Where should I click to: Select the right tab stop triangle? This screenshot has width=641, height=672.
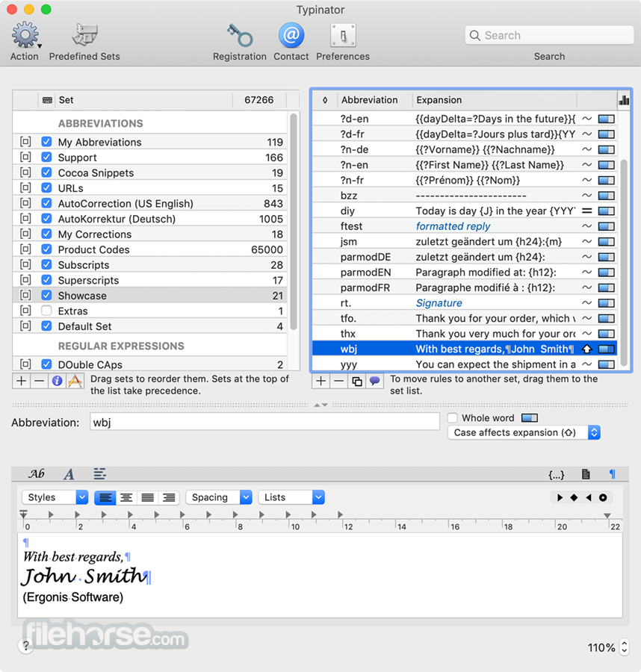589,497
